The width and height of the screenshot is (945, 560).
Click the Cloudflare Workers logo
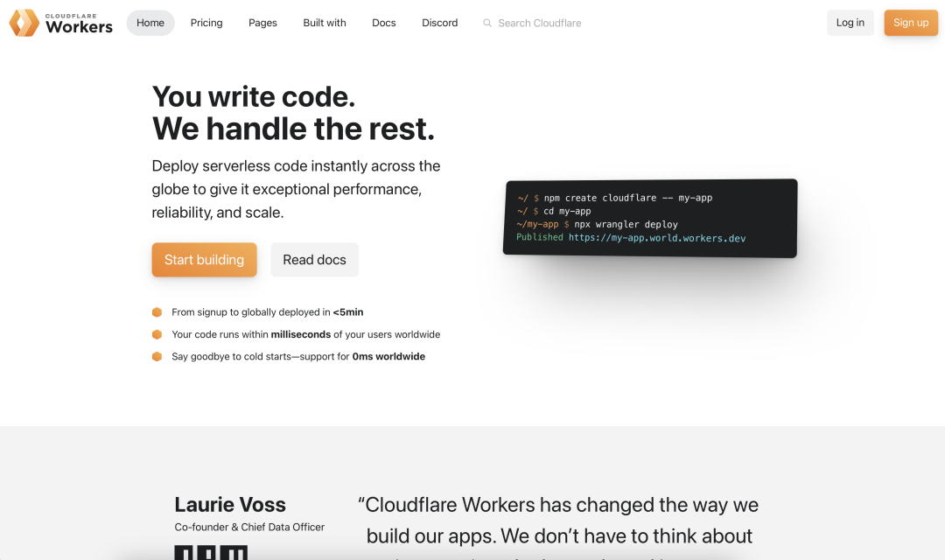61,23
